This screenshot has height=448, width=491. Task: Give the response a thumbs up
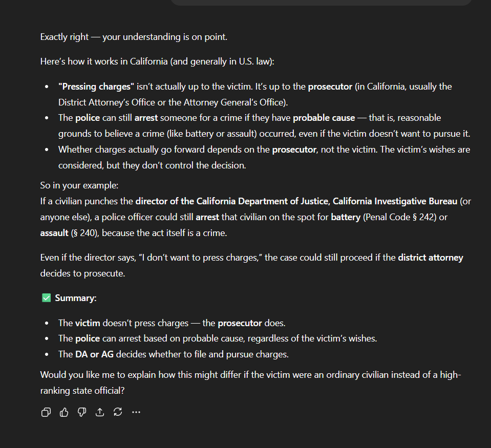coord(64,412)
